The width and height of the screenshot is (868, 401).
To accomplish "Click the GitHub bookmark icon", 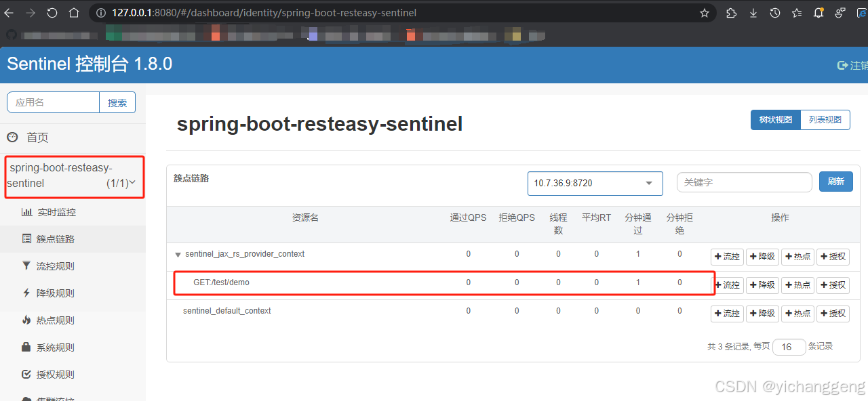I will click(x=11, y=35).
